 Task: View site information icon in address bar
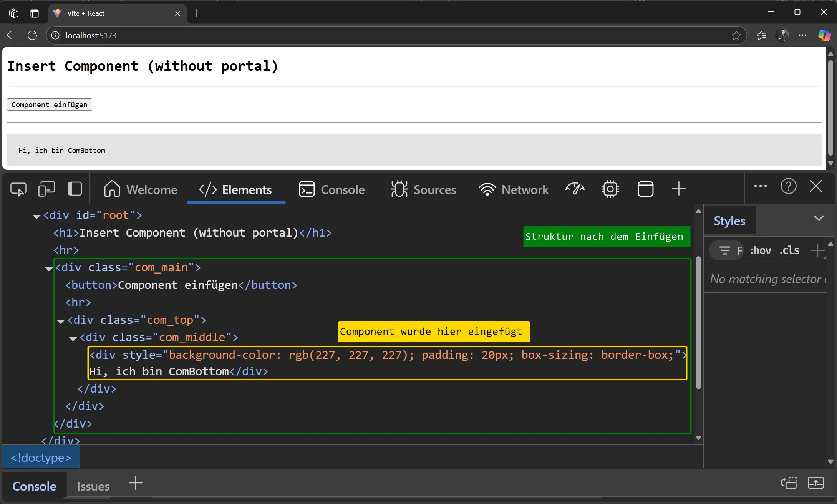(55, 35)
